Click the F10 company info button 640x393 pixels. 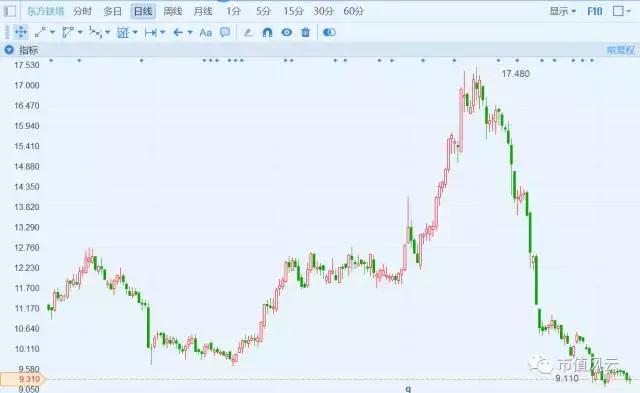[595, 11]
